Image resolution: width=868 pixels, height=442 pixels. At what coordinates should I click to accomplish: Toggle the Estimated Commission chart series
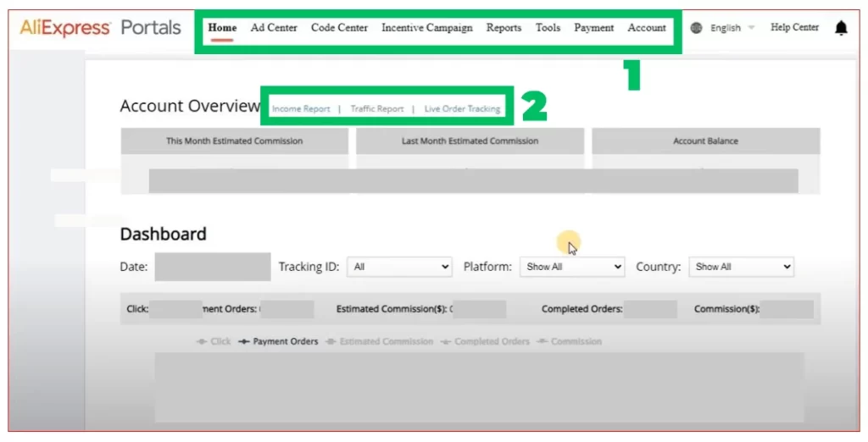[379, 341]
